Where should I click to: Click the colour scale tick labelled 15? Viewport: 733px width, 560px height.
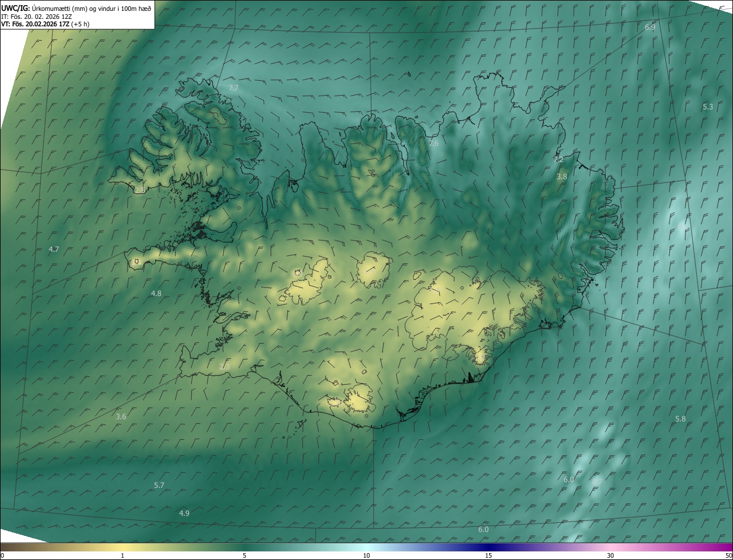pos(488,555)
